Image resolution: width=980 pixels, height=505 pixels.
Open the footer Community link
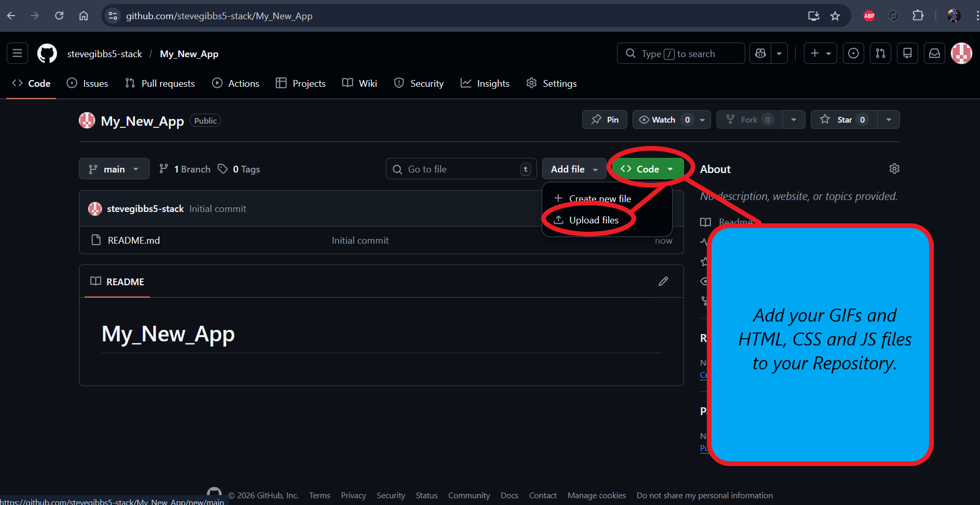click(469, 495)
